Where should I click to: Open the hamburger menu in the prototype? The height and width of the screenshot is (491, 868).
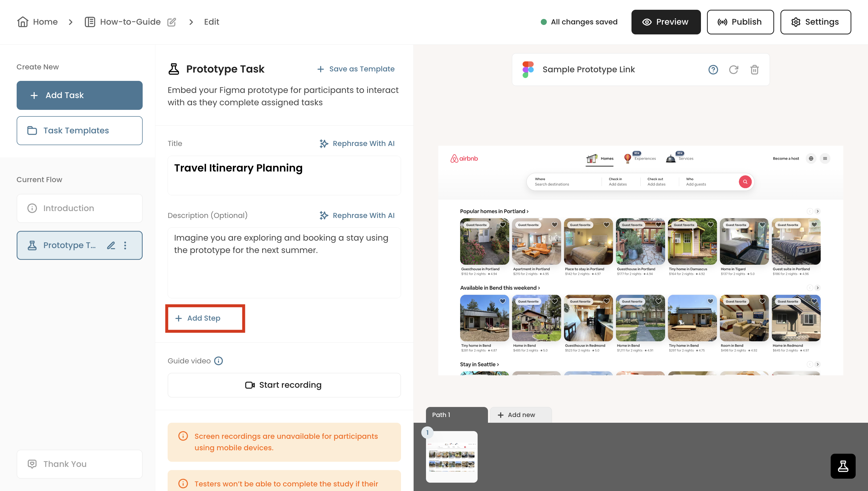[825, 159]
